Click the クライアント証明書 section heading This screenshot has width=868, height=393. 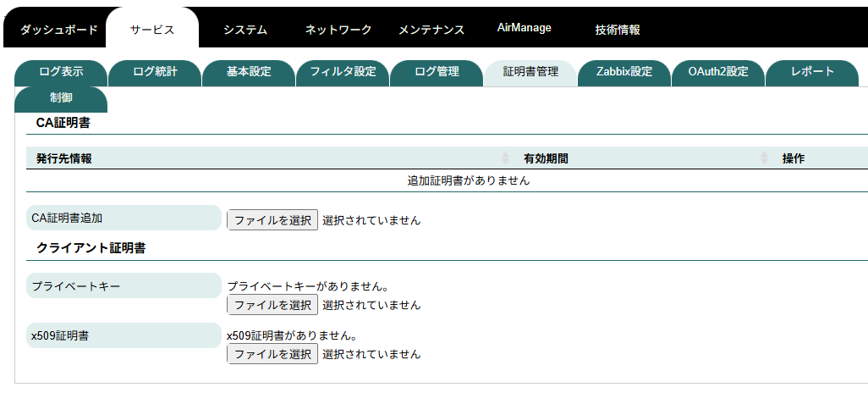coord(91,248)
